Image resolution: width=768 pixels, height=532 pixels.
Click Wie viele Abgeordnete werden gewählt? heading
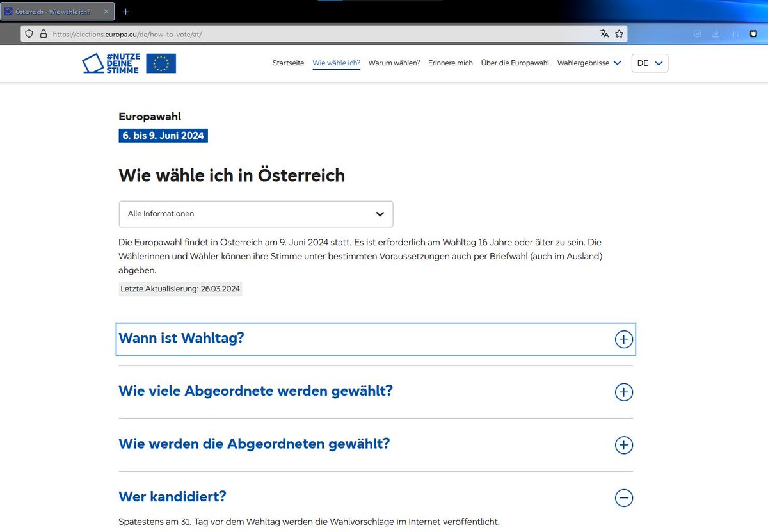click(x=256, y=391)
